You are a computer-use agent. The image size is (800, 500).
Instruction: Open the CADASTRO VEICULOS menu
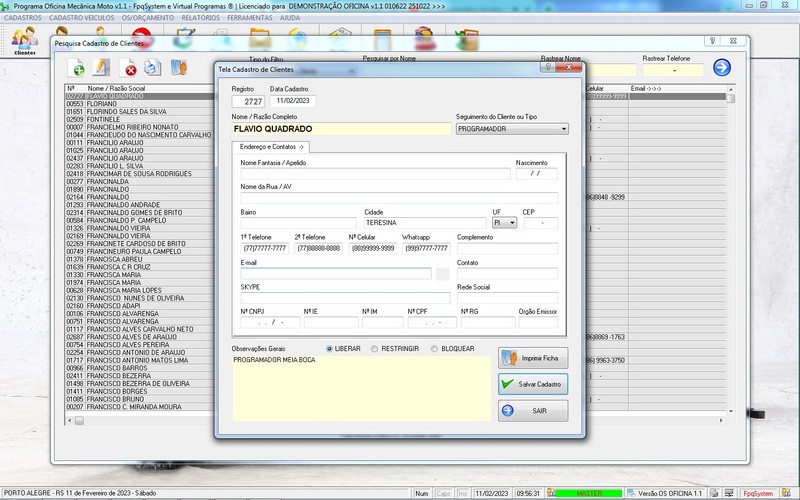point(82,18)
